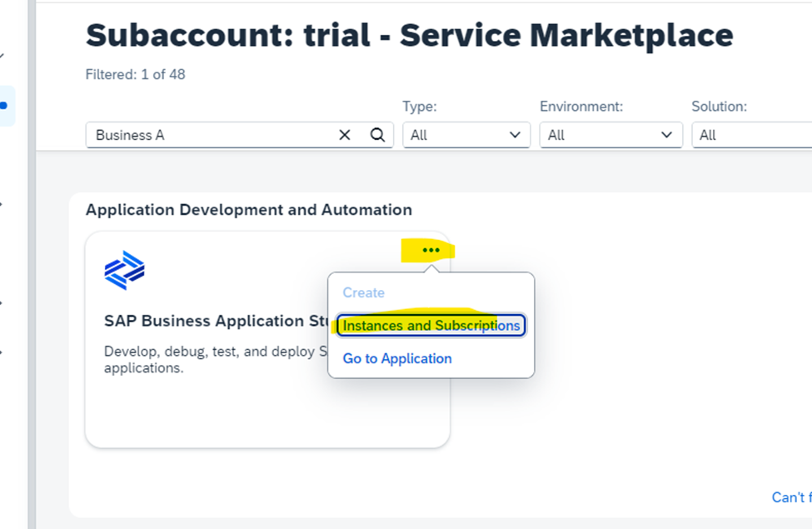Open the Solution filter dropdown
812x529 pixels.
(x=752, y=135)
